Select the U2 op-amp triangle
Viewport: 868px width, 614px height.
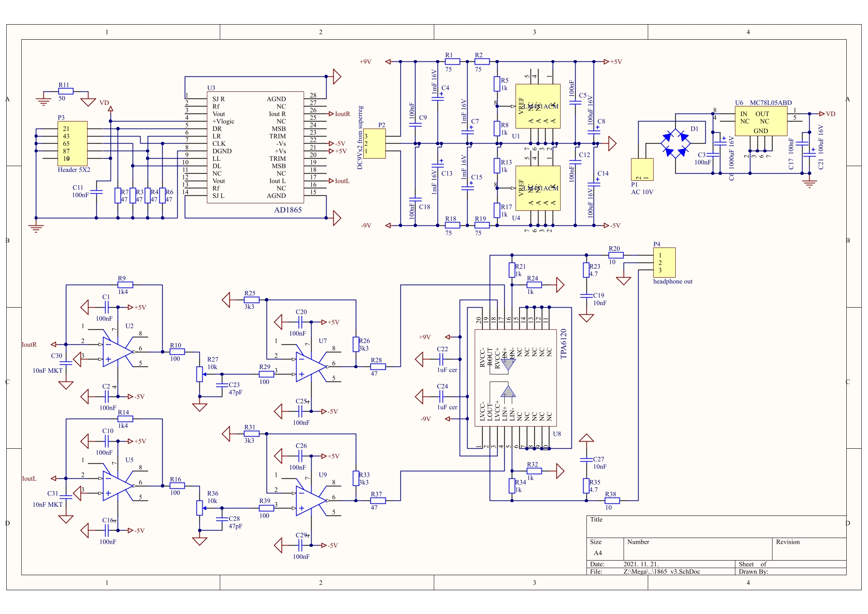pyautogui.click(x=118, y=352)
